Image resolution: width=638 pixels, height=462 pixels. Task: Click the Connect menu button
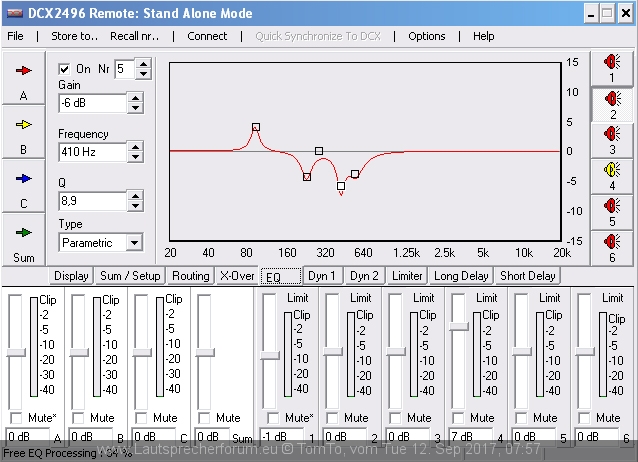coord(207,36)
